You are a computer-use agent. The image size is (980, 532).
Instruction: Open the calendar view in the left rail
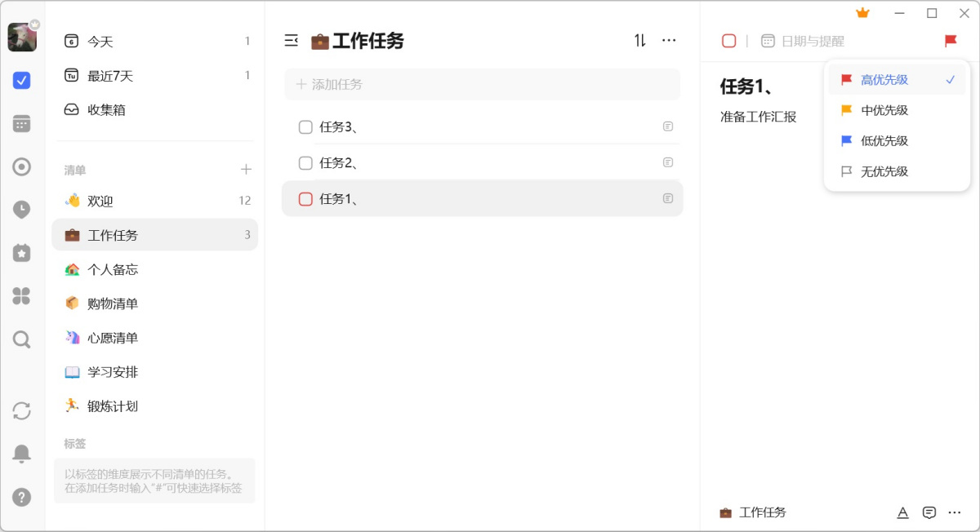(x=22, y=123)
